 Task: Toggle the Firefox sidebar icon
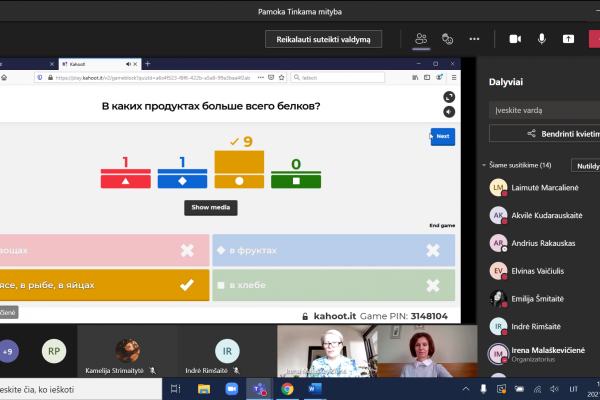(427, 78)
